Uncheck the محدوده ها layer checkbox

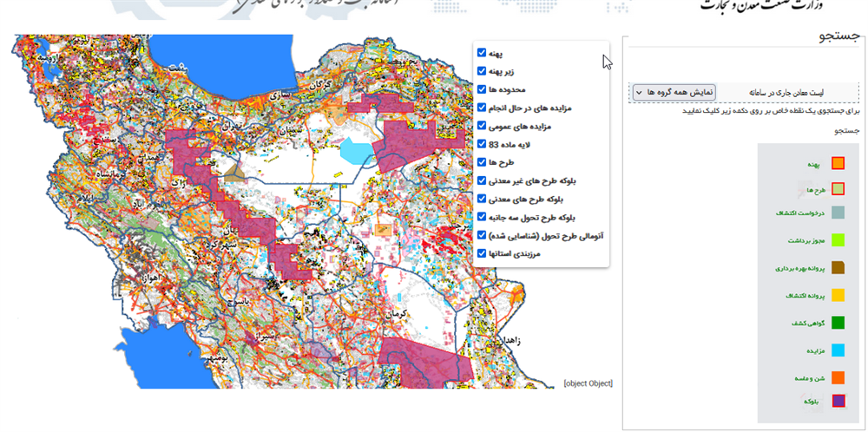click(481, 89)
